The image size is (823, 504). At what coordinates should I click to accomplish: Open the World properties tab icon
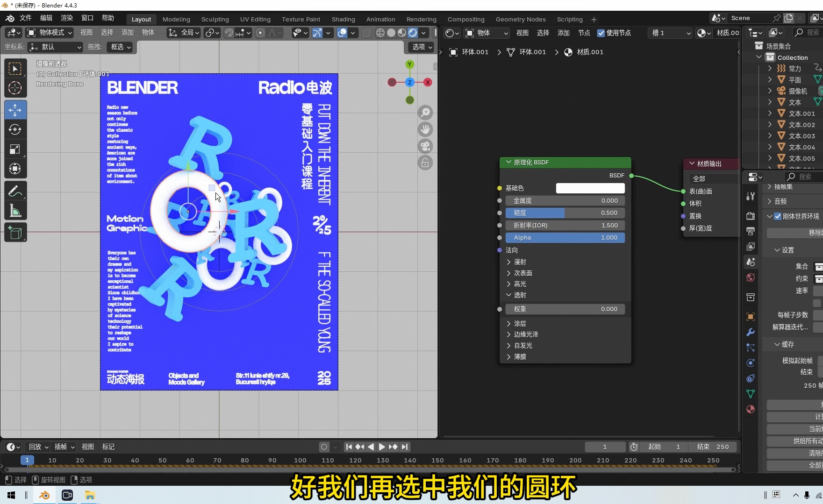751,277
